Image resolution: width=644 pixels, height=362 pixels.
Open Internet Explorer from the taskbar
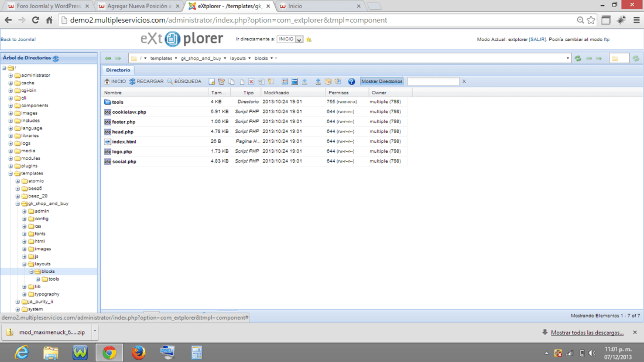point(21,353)
